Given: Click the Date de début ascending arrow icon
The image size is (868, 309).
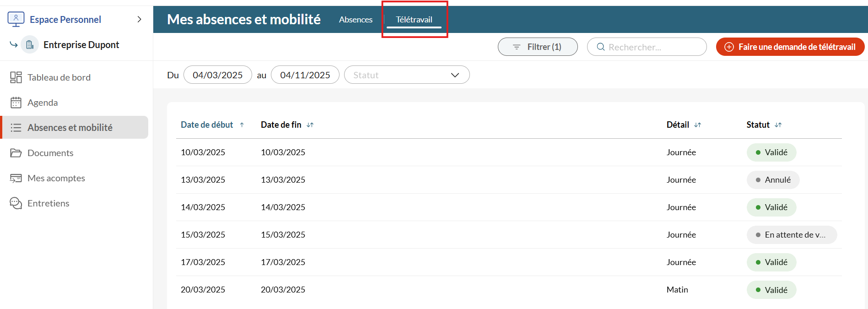Looking at the screenshot, I should (x=242, y=125).
